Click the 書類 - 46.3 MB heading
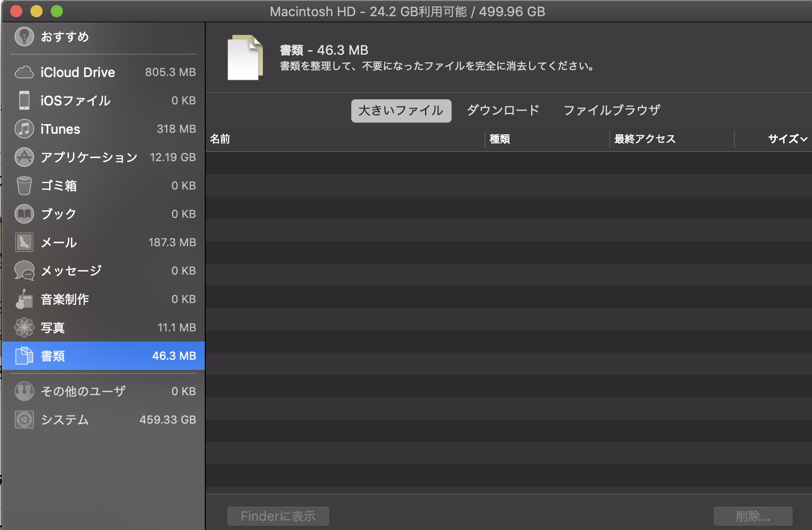 point(324,50)
